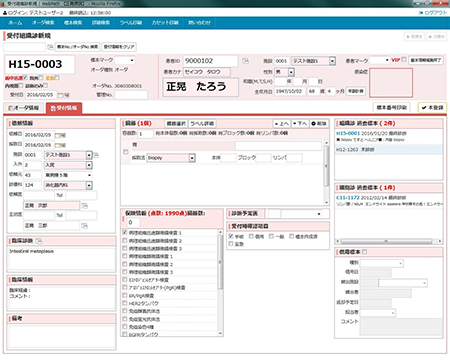Open the 種別 dropdown in 借用標本 panel
The width and height of the screenshot is (450, 360).
(382, 263)
